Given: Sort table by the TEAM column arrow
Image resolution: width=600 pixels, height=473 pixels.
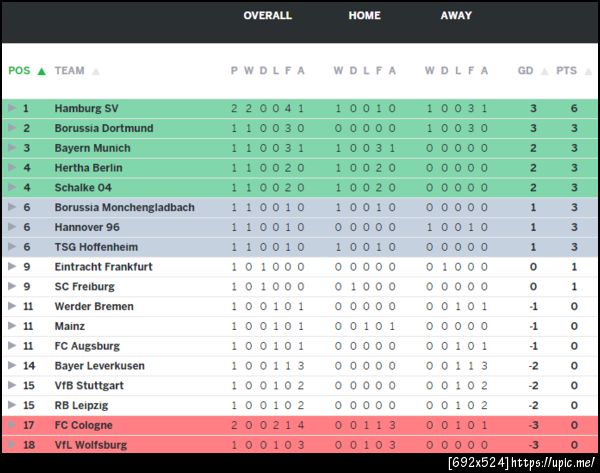Looking at the screenshot, I should 96,71.
